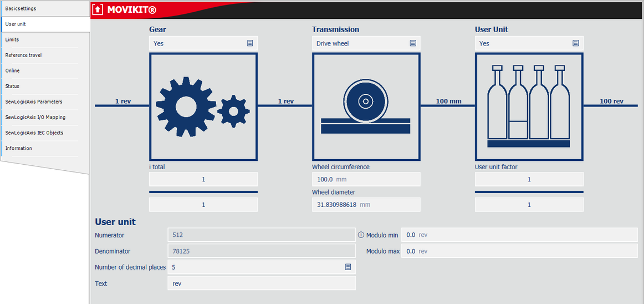
Task: Click the gears icon in Gear box
Action: (203, 107)
